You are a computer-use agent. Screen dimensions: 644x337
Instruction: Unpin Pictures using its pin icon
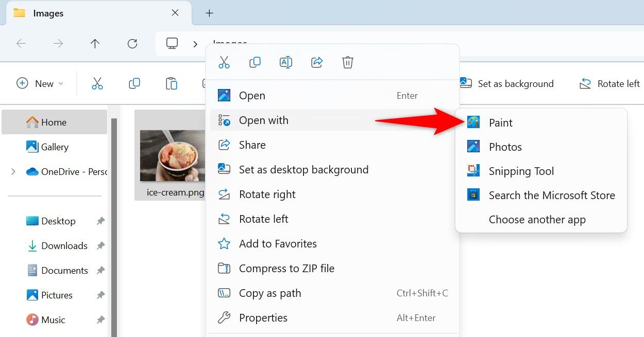pyautogui.click(x=100, y=295)
